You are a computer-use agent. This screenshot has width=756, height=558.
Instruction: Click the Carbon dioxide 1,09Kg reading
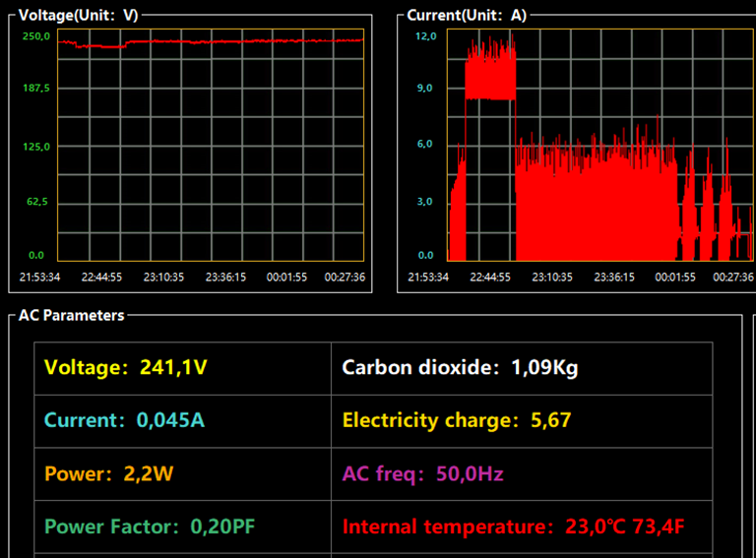coord(460,368)
